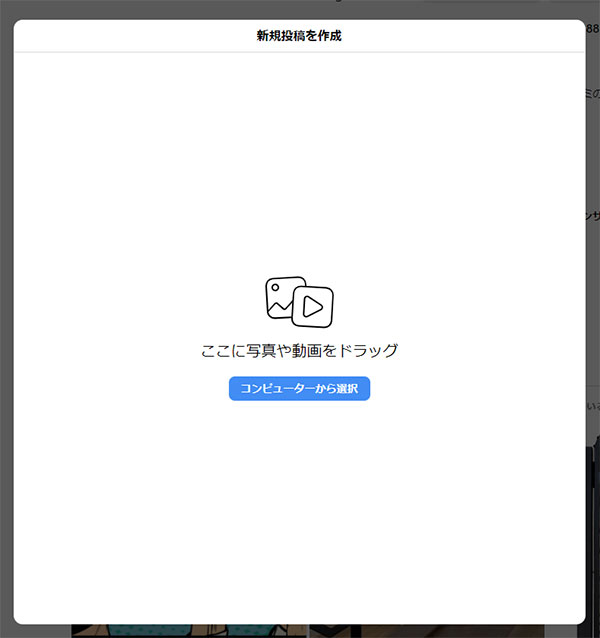Click the partially hidden ンサ text on right

click(x=592, y=215)
